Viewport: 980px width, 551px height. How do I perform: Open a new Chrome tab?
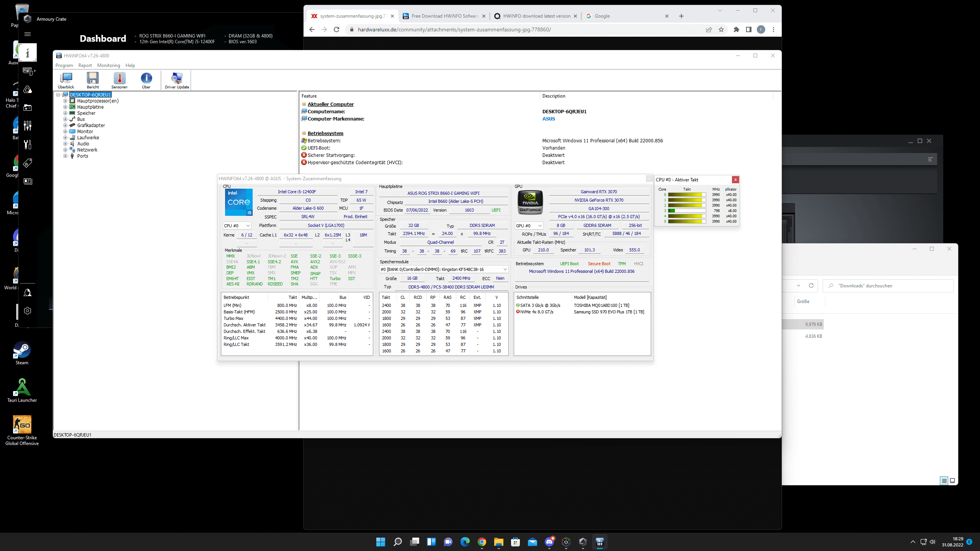pyautogui.click(x=681, y=16)
